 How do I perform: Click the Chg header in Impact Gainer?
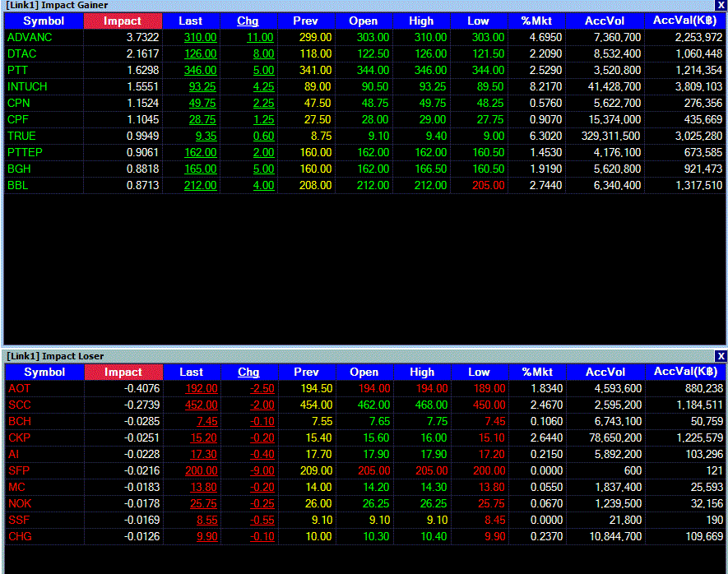[x=248, y=21]
